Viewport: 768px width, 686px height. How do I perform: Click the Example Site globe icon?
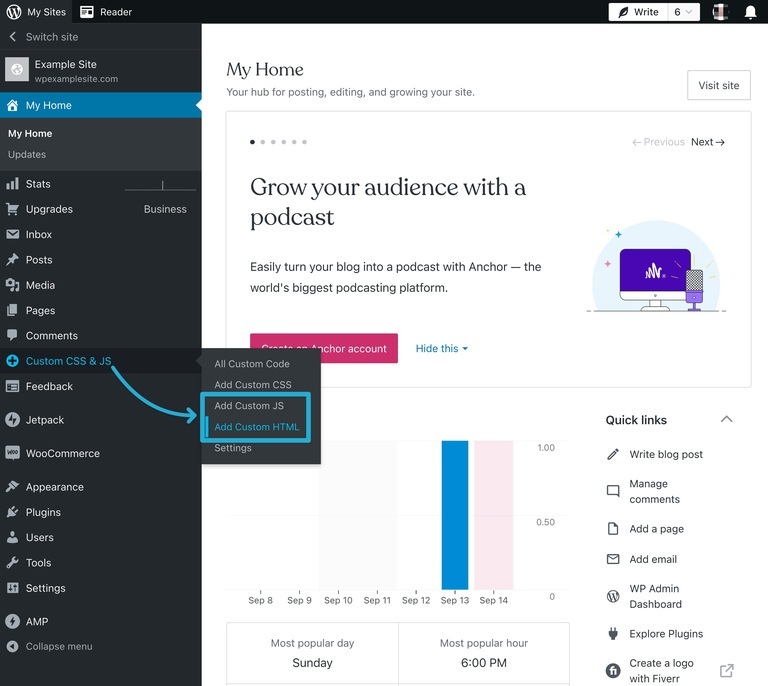17,70
